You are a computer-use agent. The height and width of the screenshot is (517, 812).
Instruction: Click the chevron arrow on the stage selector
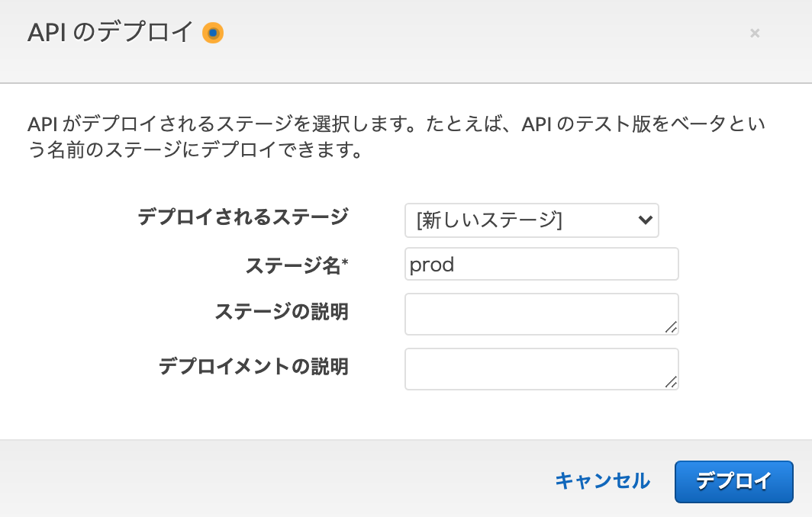coord(645,220)
